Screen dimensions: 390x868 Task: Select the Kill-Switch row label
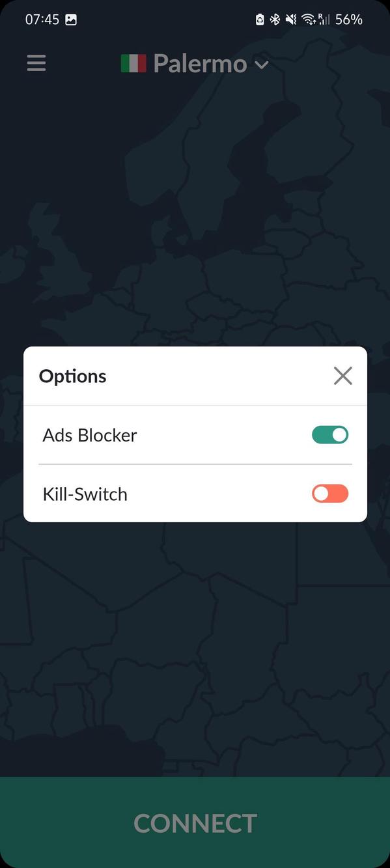[x=85, y=494]
